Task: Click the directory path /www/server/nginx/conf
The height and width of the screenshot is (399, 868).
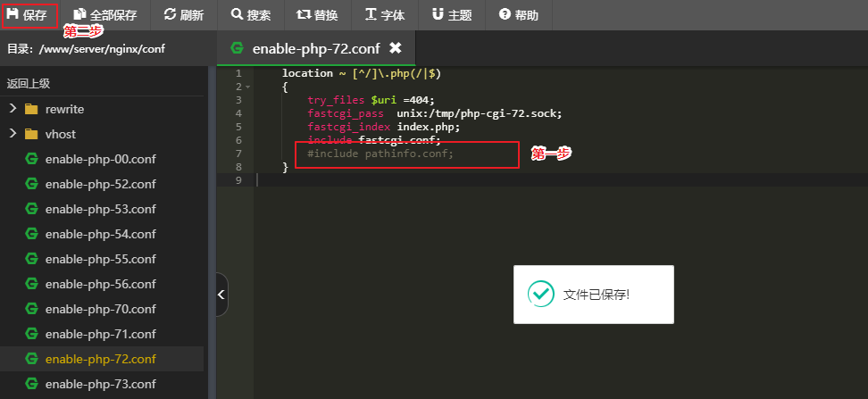Action: click(x=102, y=49)
